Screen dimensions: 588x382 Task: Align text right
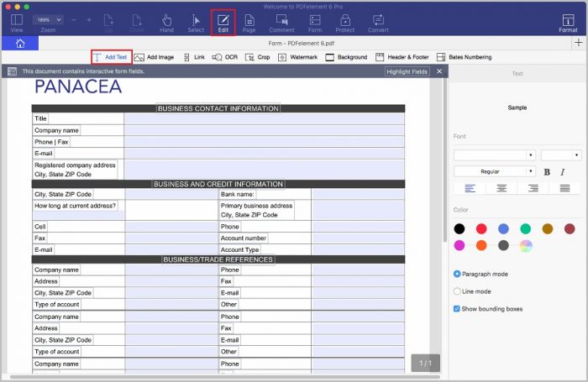[533, 188]
